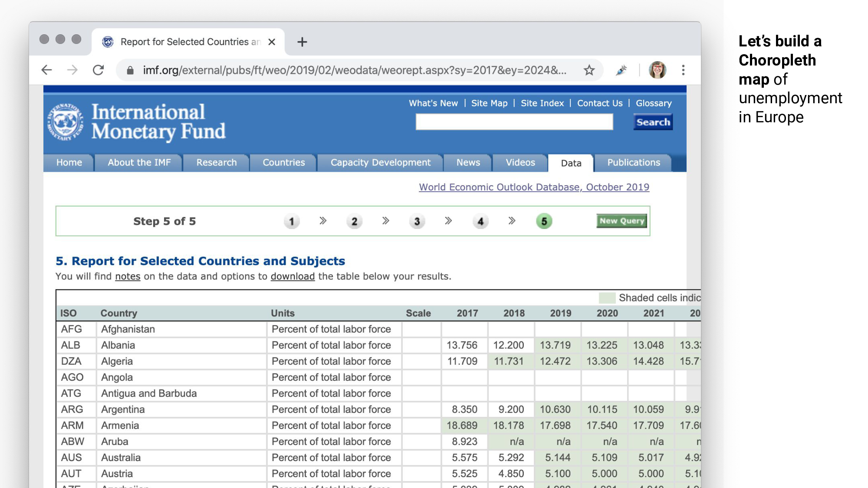Click the shaded cells legend swatch
This screenshot has width=868, height=488.
point(607,298)
